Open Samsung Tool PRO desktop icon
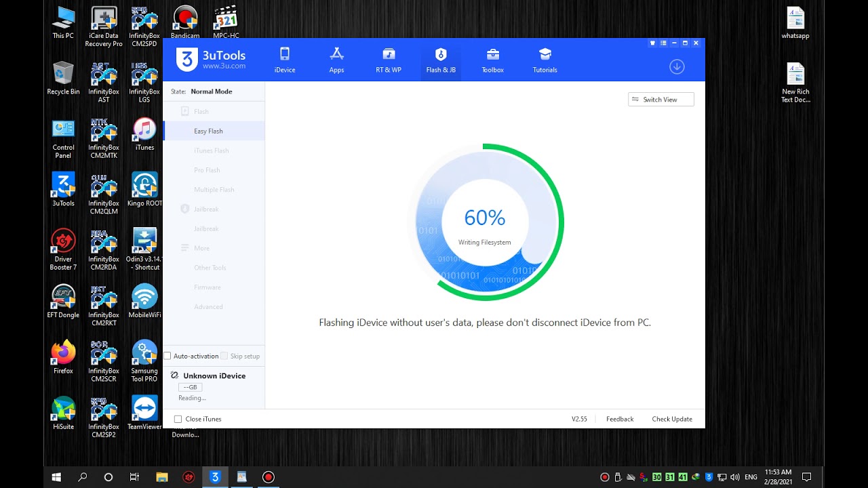The height and width of the screenshot is (488, 868). coord(144,361)
